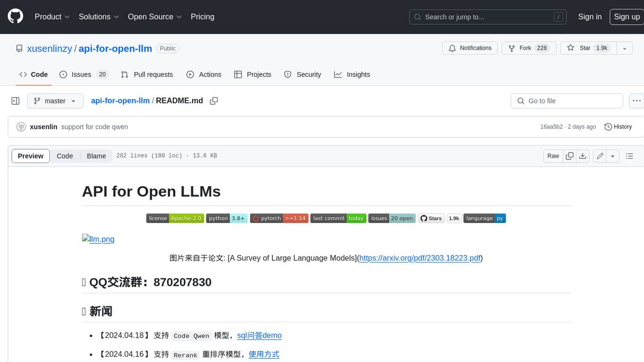644x362 pixels.
Task: Open the llm.png image link
Action: (98, 239)
